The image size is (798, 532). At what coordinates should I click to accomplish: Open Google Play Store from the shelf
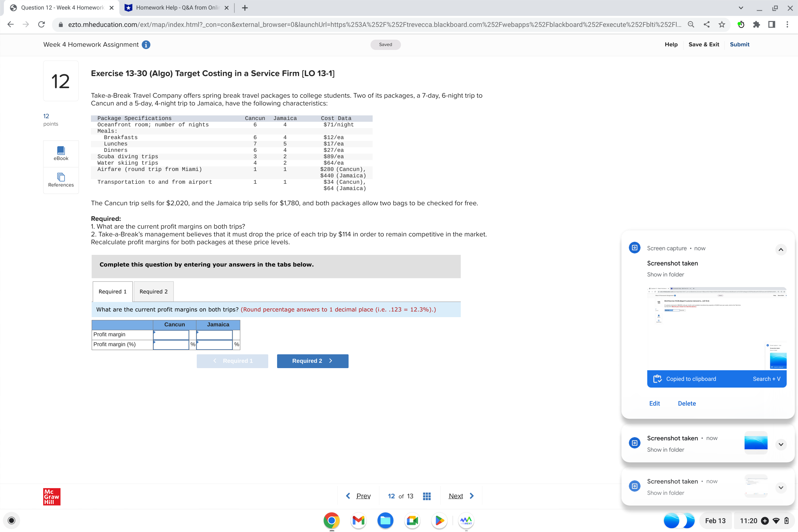coord(439,521)
